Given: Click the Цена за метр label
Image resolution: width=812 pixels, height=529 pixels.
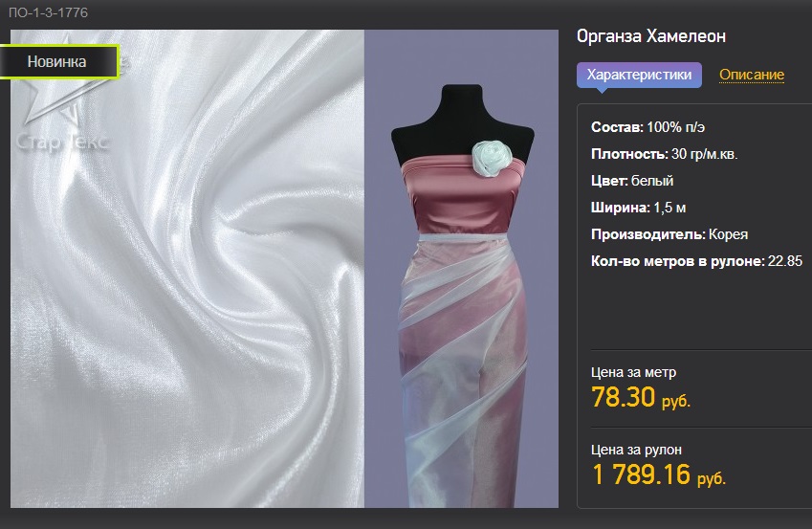Looking at the screenshot, I should [633, 372].
